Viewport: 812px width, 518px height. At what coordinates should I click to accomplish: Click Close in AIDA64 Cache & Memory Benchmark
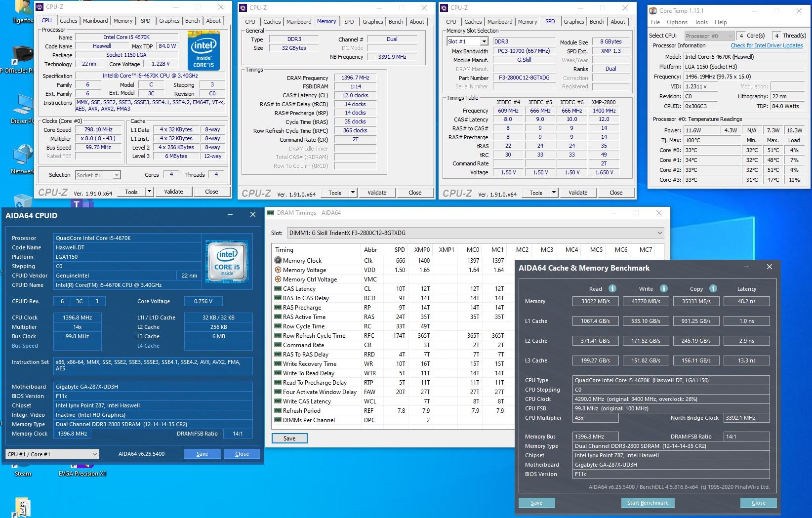(x=758, y=503)
